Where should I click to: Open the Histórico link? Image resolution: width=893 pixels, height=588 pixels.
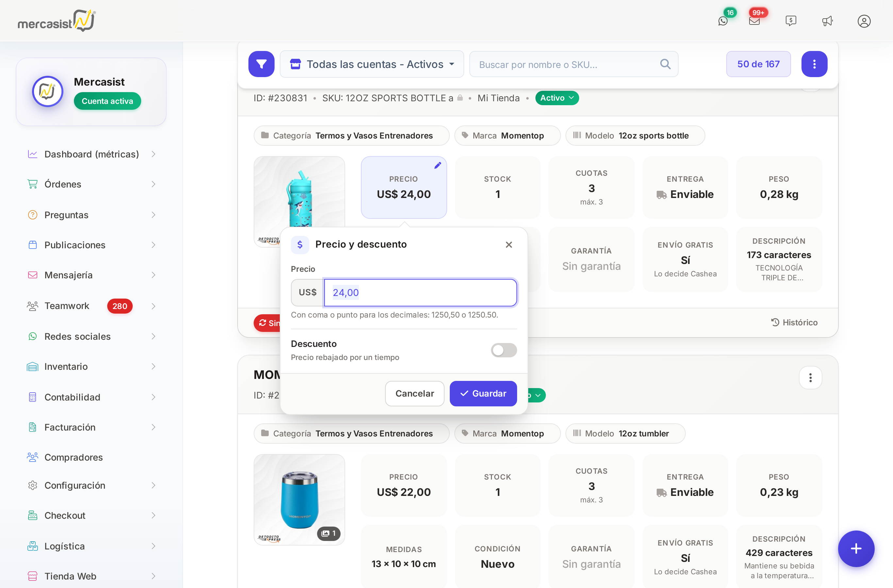794,322
